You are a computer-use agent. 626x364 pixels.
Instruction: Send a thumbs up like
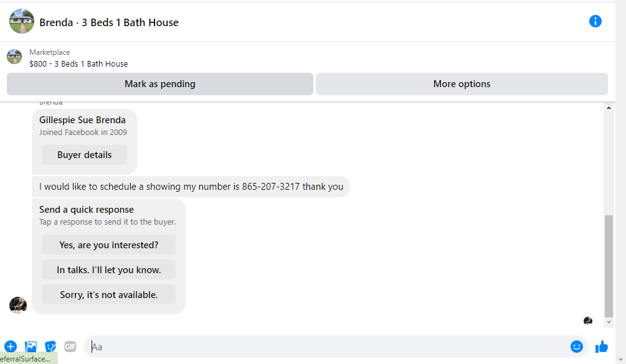click(601, 347)
